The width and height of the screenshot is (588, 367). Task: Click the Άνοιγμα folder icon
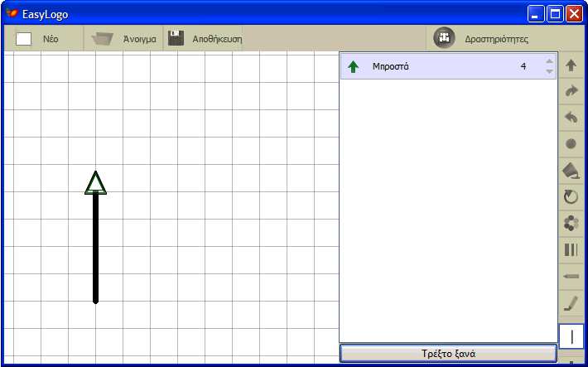click(x=103, y=39)
